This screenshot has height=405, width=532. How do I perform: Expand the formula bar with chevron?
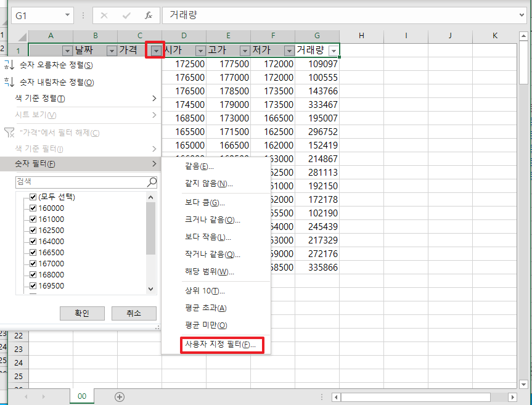(522, 15)
